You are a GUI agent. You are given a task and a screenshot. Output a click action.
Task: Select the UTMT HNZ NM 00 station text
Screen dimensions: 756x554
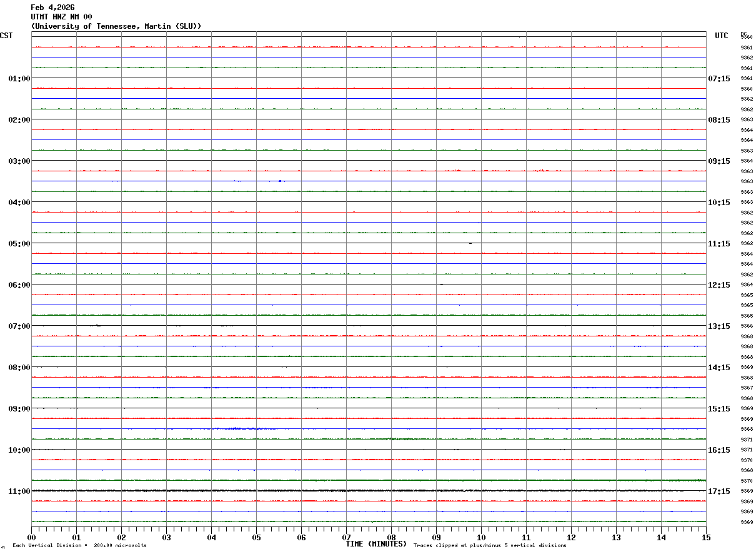pos(61,17)
